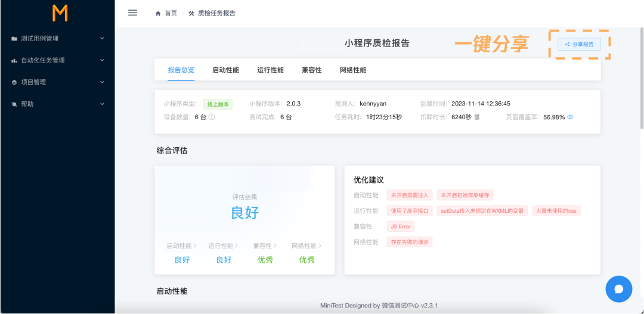Screen dimensions: 644x314
Task: Open the blue chat support bubble
Action: pos(618,289)
